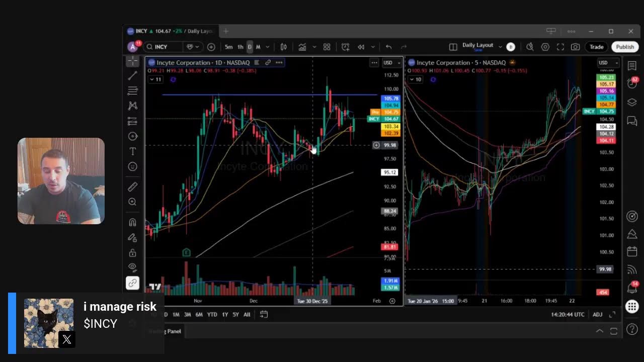Select the crosshair cursor tool
Image resolution: width=644 pixels, height=362 pixels.
[x=132, y=61]
